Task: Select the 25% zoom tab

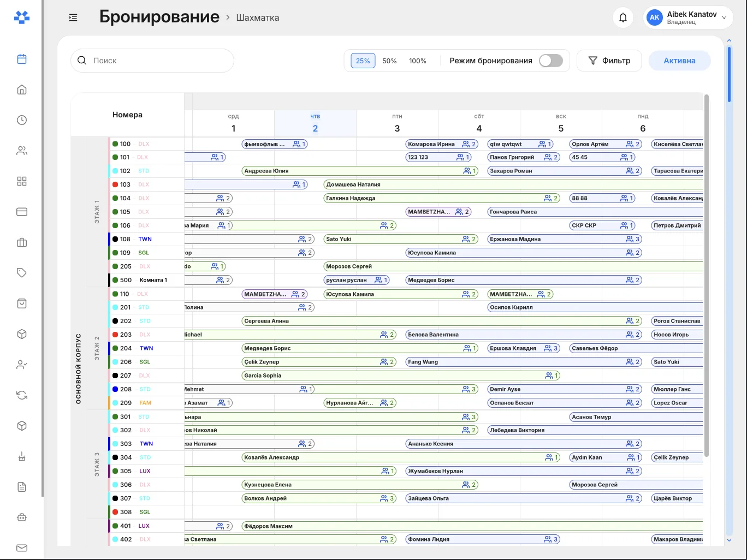Action: 363,61
